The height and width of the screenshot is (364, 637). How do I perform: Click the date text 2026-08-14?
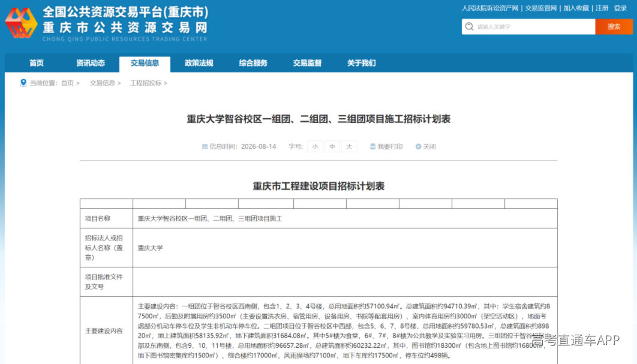tap(259, 147)
